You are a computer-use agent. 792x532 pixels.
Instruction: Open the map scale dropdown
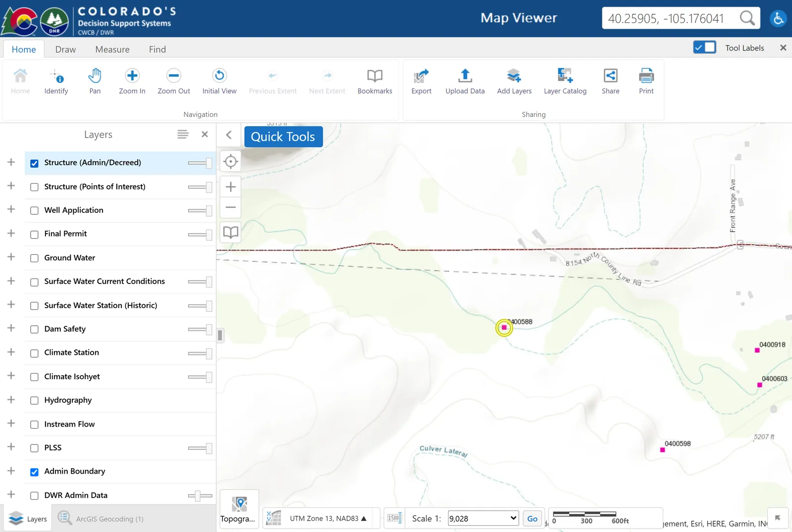[x=483, y=518]
